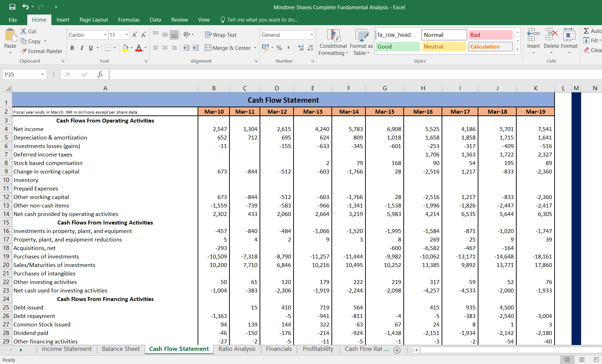Open Font Color dropdown arrow
The image size is (602, 364).
pos(146,47)
